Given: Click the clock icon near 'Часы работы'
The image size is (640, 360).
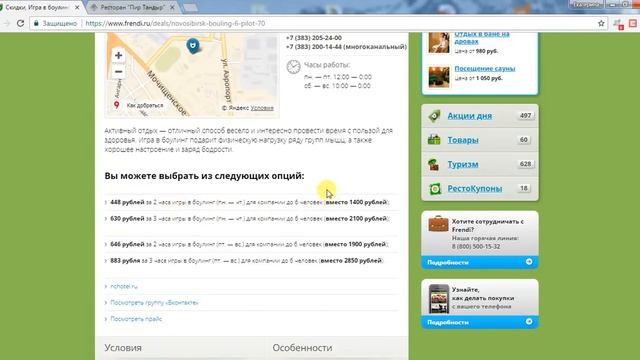Looking at the screenshot, I should [x=293, y=67].
